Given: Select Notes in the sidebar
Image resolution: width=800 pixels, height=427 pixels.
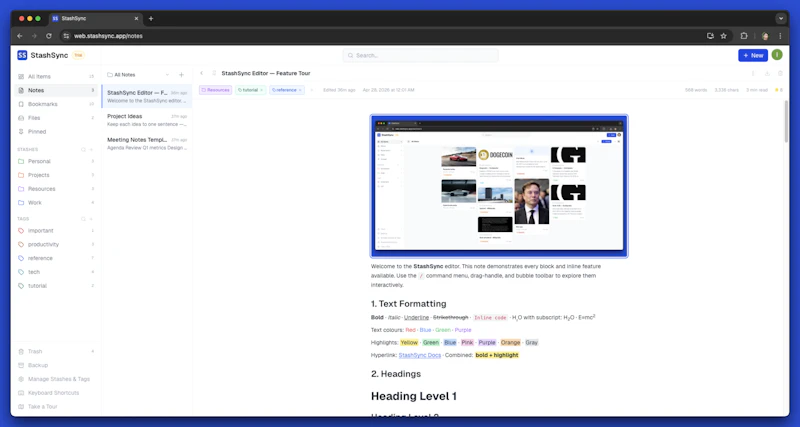Looking at the screenshot, I should click(x=56, y=90).
